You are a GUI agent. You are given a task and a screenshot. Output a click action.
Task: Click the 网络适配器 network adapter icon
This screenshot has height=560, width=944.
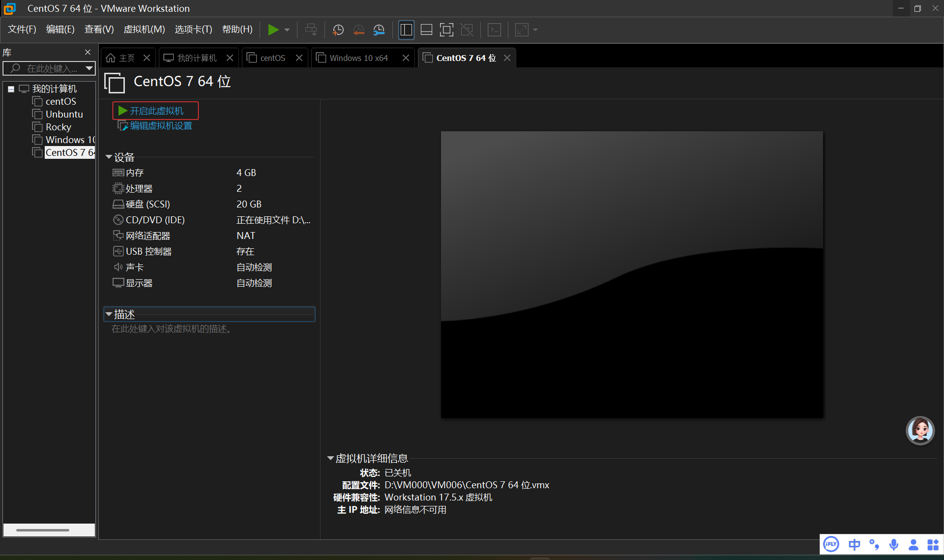pyautogui.click(x=118, y=236)
